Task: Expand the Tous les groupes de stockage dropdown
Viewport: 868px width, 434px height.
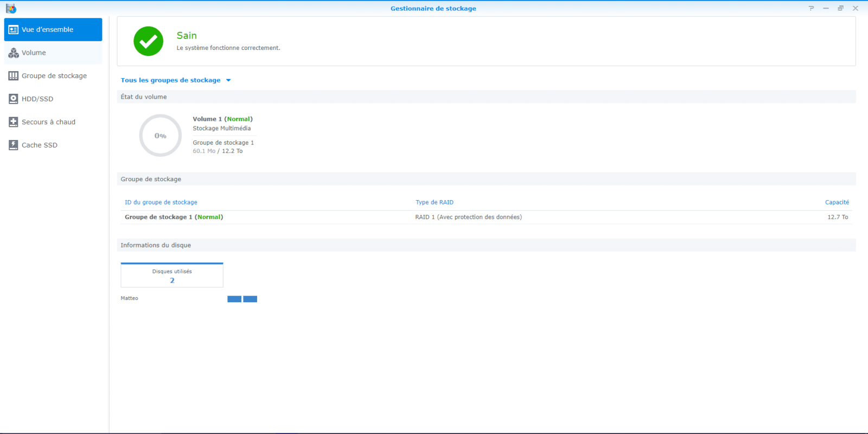Action: (170, 80)
